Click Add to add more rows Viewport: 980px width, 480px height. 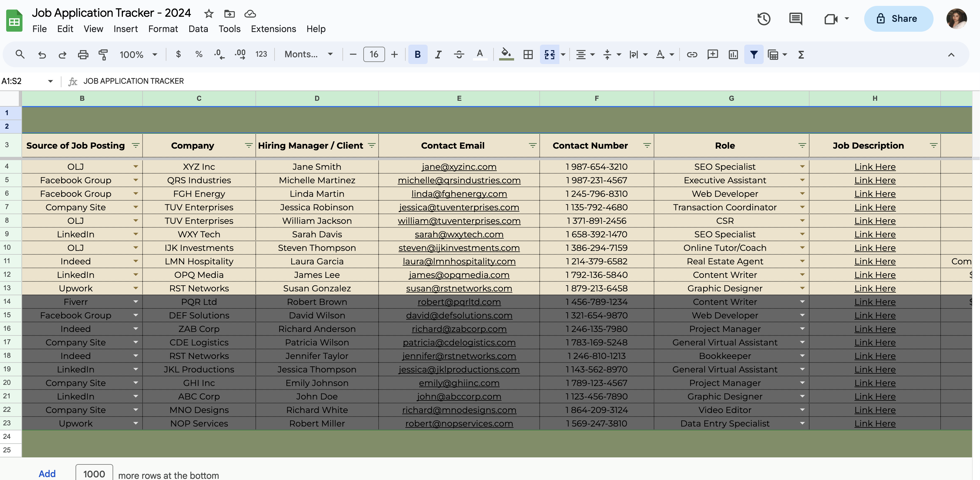[47, 474]
